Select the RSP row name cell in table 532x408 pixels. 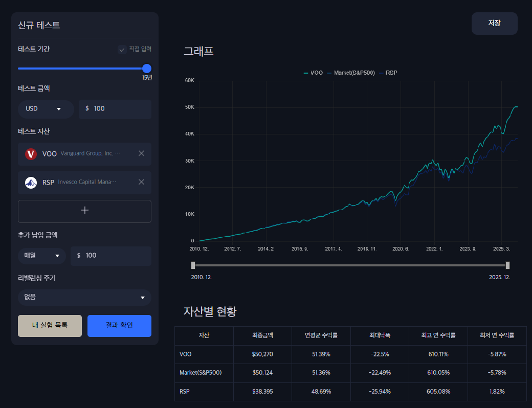coord(204,392)
